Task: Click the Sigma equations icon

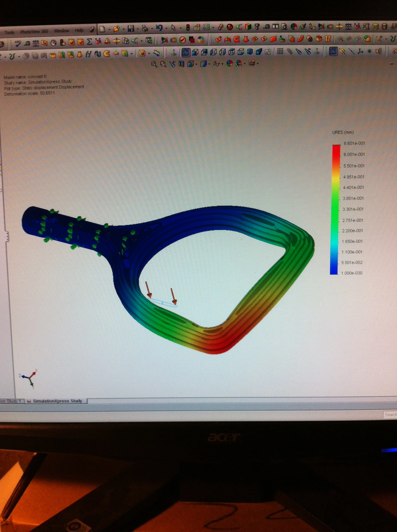Action: coord(89,42)
